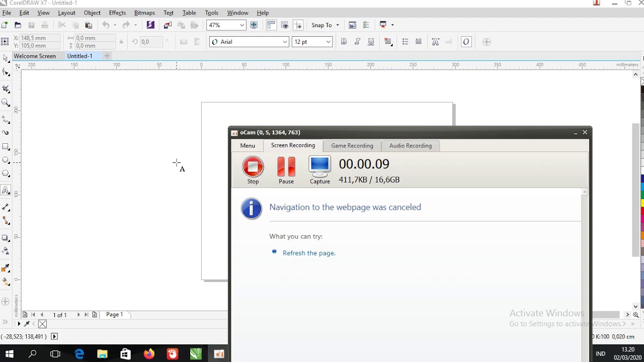Add a new document tab with plus

pos(107,56)
